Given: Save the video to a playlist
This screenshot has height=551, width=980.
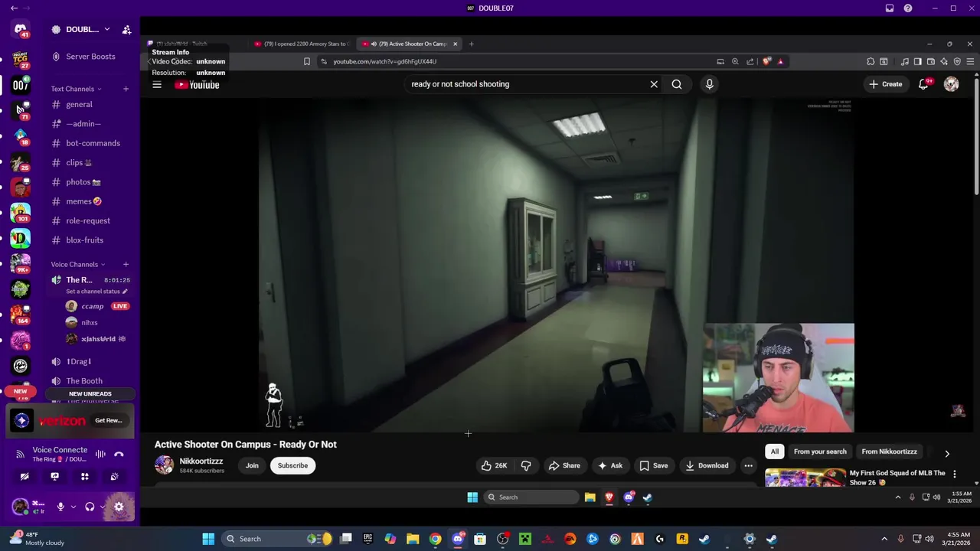Looking at the screenshot, I should point(654,465).
